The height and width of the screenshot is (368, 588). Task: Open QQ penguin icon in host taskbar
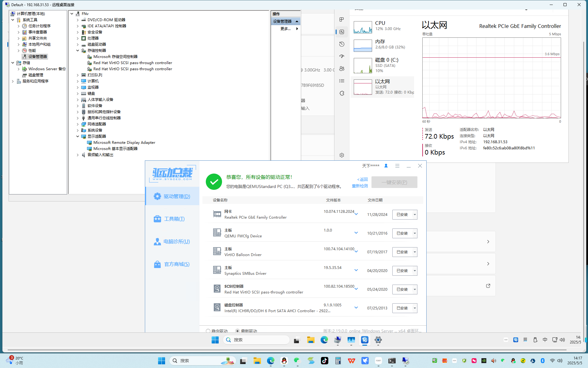[x=284, y=361]
